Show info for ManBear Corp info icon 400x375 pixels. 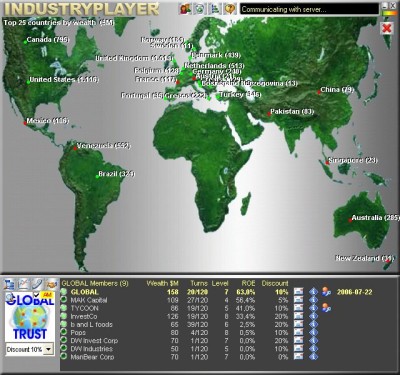(313, 356)
